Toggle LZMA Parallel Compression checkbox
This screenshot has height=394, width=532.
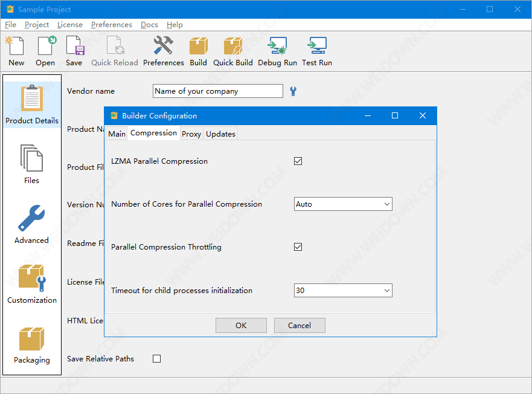tap(298, 161)
